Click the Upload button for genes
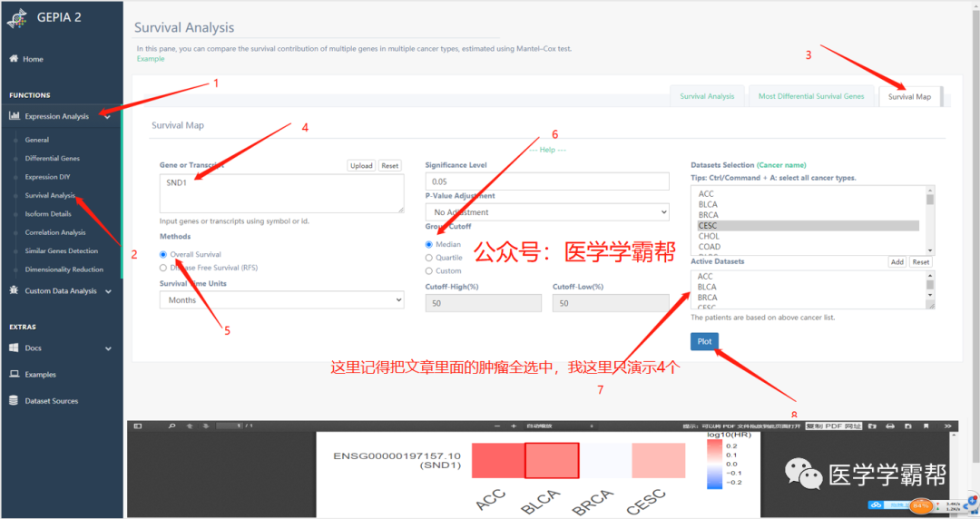 361,166
